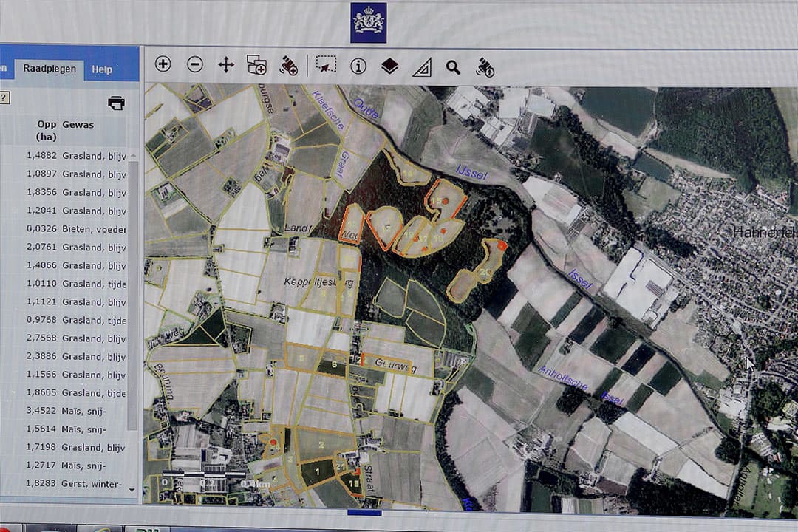Activate the pan map tool
798x532 pixels.
[x=226, y=65]
